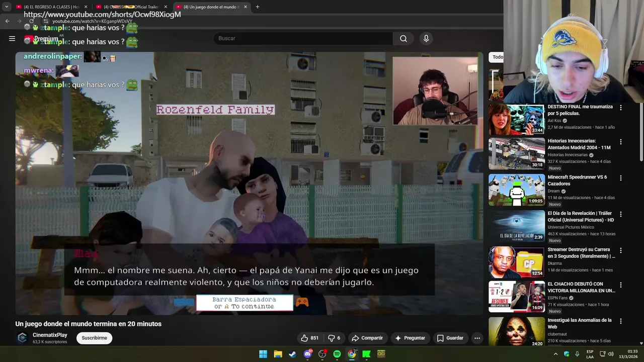644x362 pixels.
Task: Open the CinematixPlay channel avatar
Action: point(22,338)
